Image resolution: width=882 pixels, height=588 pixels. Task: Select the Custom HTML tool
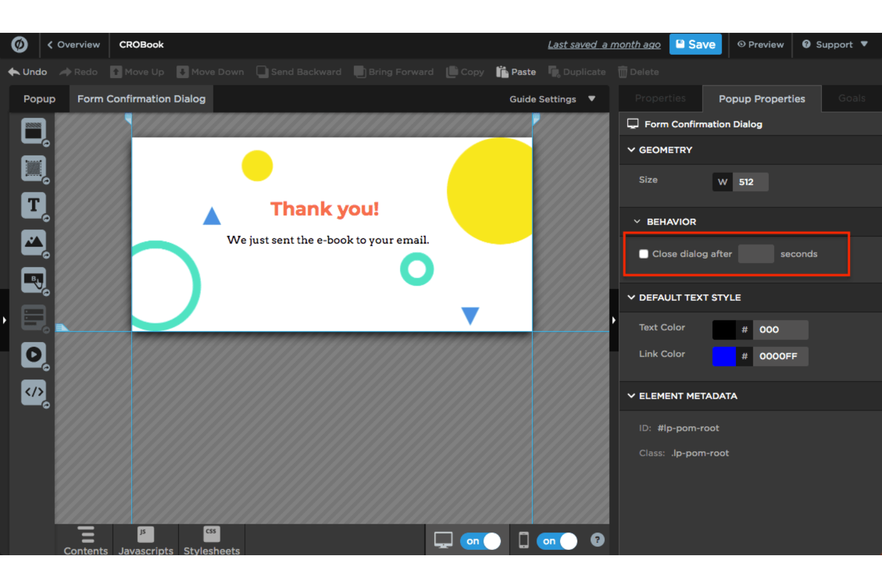(x=33, y=392)
